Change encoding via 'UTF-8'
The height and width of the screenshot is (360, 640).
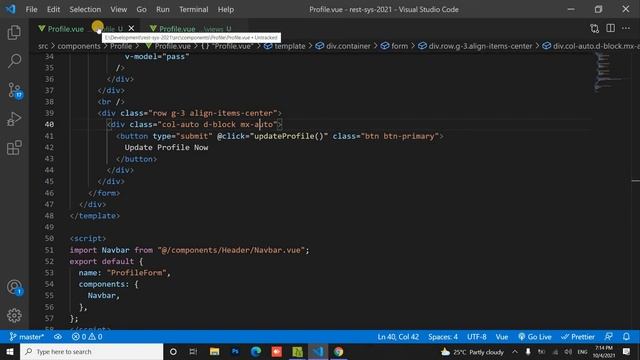[x=477, y=337]
